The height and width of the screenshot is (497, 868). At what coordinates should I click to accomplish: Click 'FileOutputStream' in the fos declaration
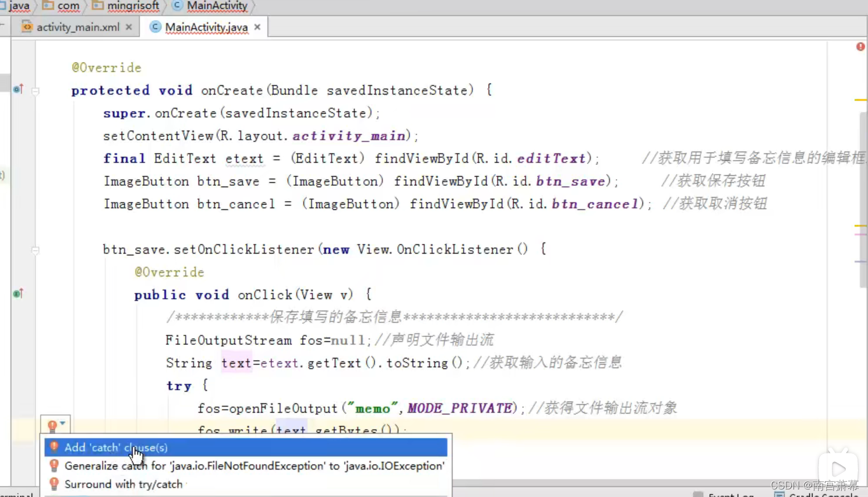(228, 340)
